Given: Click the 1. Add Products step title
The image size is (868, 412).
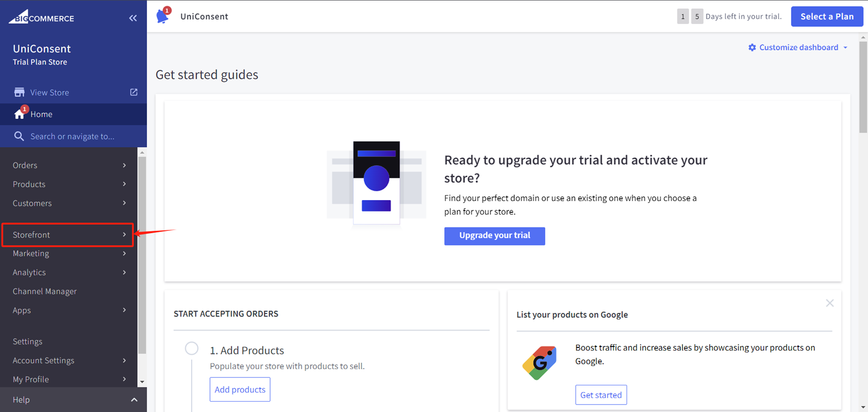Looking at the screenshot, I should tap(247, 350).
